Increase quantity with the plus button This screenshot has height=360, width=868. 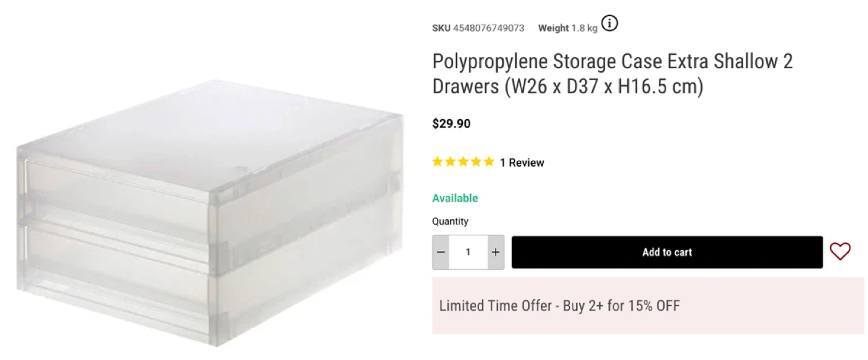click(495, 252)
